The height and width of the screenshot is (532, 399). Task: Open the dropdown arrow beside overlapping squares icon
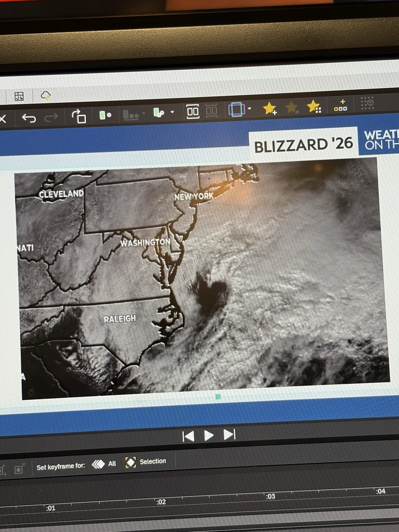click(250, 108)
